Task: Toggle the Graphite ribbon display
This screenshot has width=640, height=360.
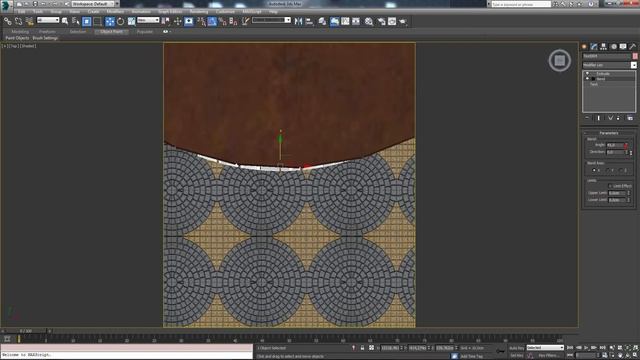Action: click(334, 21)
